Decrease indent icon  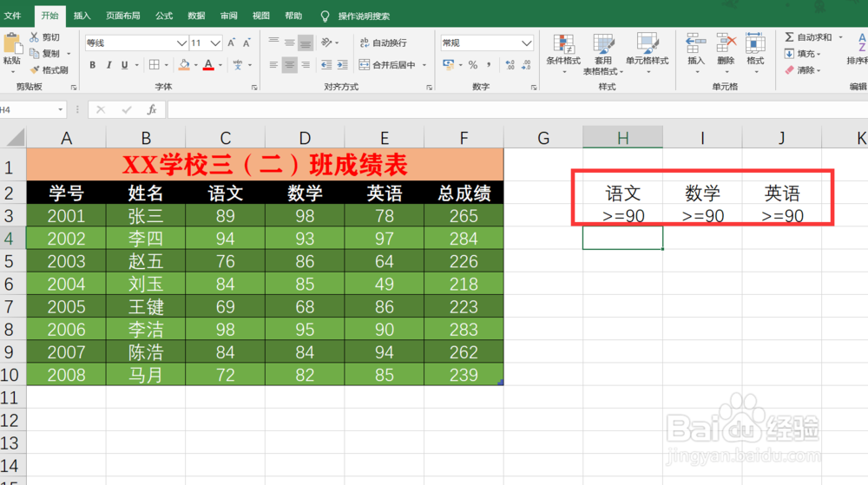[x=326, y=65]
